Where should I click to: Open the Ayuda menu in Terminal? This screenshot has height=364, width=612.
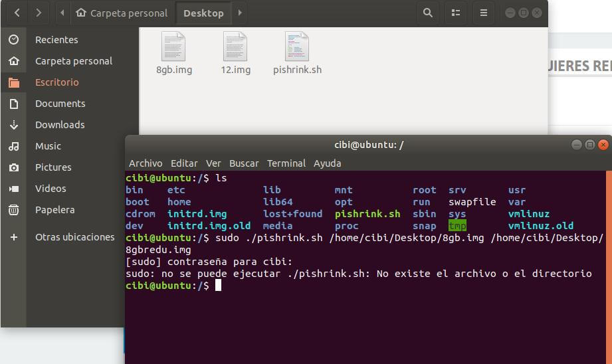point(327,163)
